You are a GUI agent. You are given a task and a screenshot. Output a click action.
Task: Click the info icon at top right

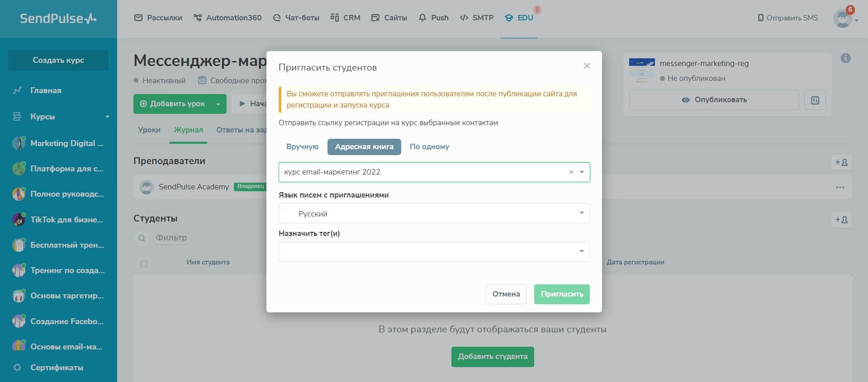pos(845,58)
